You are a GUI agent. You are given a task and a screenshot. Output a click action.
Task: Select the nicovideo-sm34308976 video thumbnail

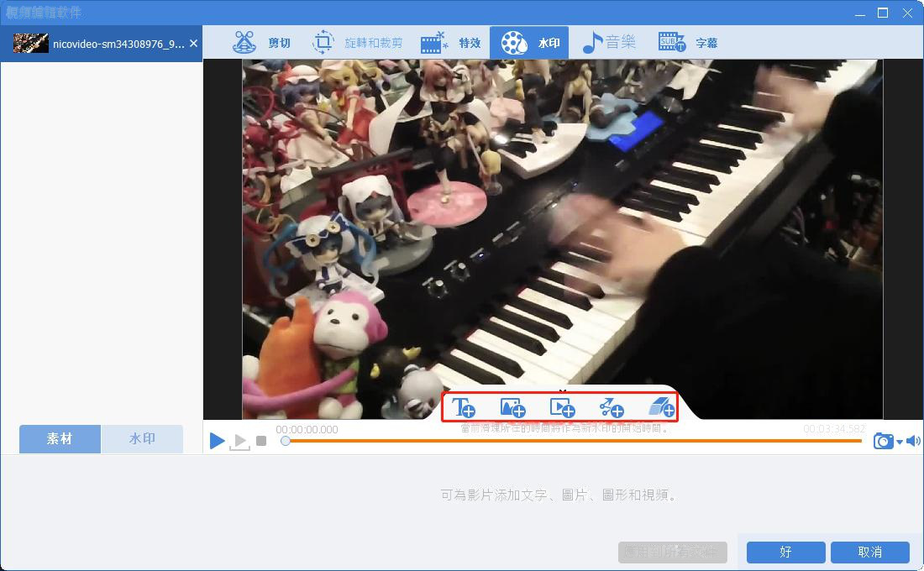click(30, 44)
